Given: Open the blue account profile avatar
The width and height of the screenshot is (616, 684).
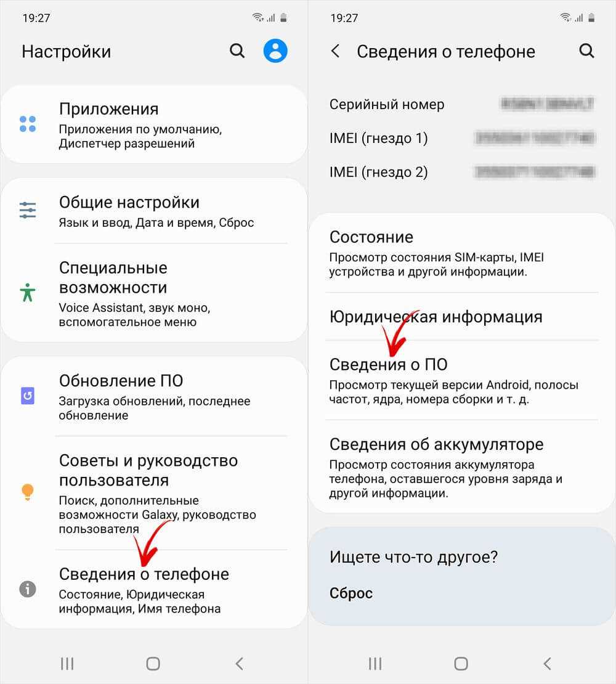Looking at the screenshot, I should click(x=275, y=51).
